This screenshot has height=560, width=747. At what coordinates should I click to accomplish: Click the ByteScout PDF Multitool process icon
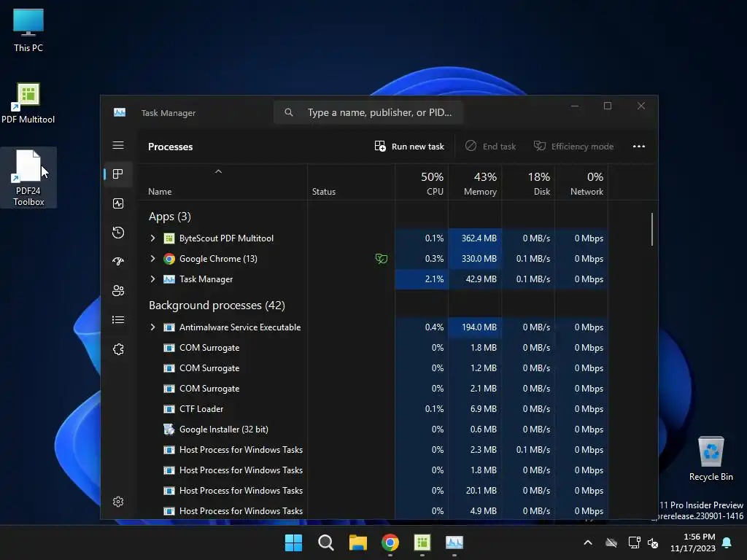pos(169,238)
